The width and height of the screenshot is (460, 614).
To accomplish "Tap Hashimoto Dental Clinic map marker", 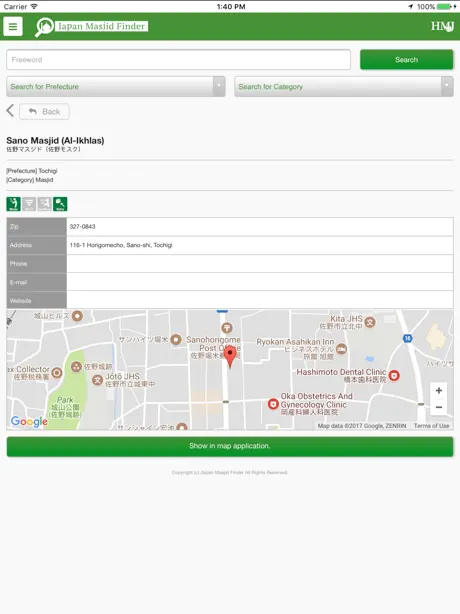I will click(x=394, y=376).
